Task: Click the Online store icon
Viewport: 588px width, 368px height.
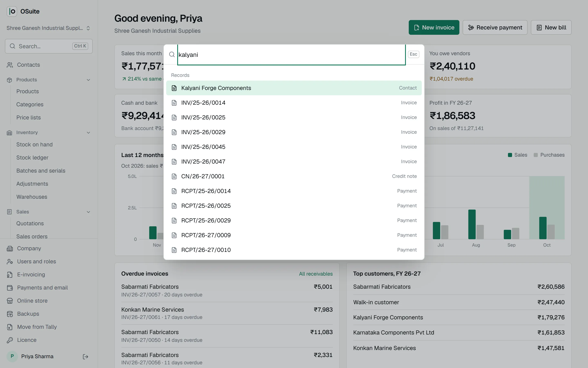Action: pyautogui.click(x=10, y=301)
